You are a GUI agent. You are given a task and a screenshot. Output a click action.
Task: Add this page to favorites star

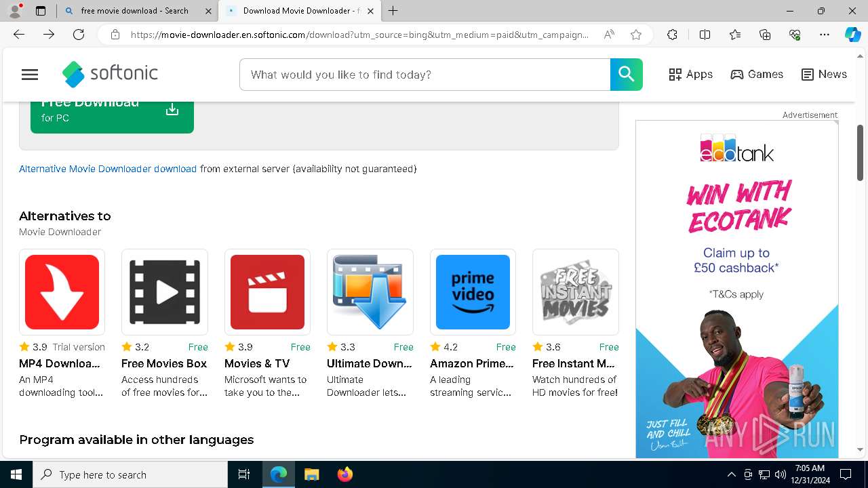click(x=636, y=35)
